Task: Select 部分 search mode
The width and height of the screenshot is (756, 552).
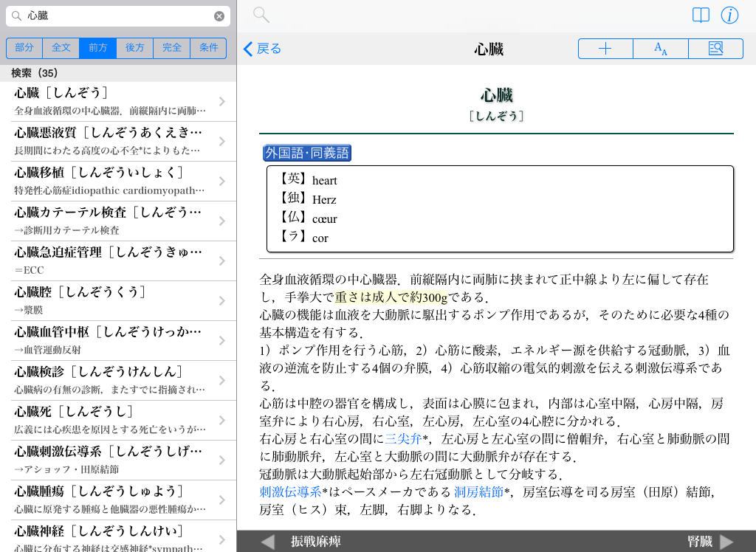Action: [x=24, y=48]
